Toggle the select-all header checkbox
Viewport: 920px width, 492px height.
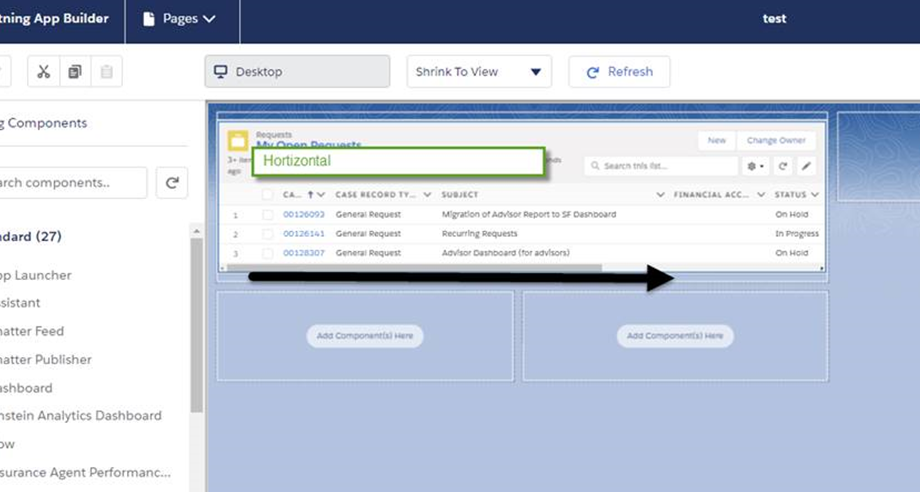268,195
